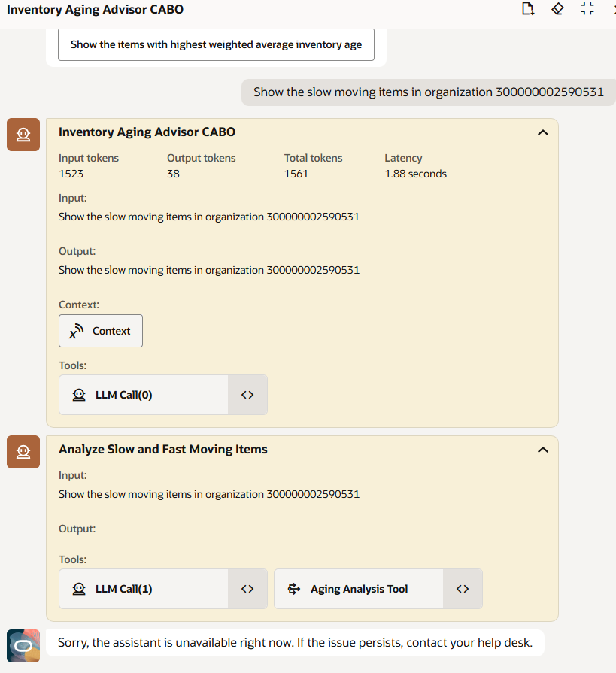Open the Context button

coord(101,331)
